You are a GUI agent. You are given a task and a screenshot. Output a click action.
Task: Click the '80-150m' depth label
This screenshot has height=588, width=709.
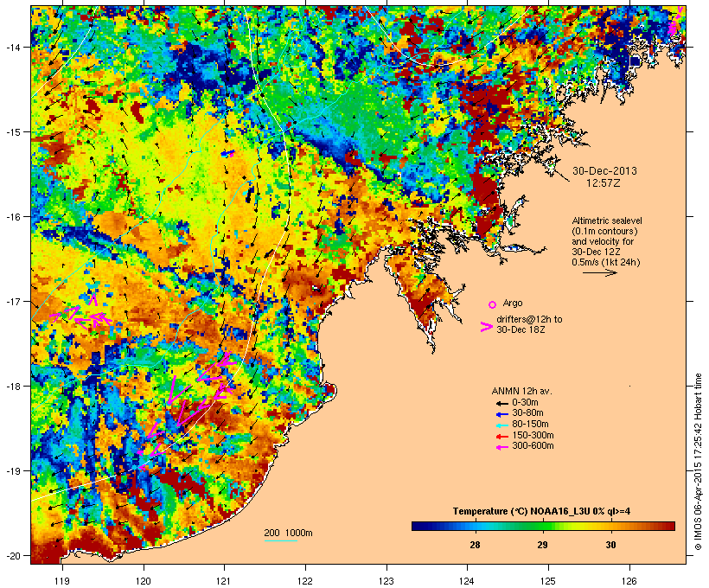coord(530,425)
